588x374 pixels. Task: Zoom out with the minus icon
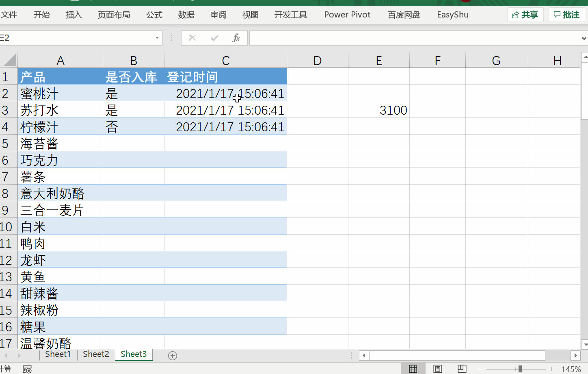(480, 369)
